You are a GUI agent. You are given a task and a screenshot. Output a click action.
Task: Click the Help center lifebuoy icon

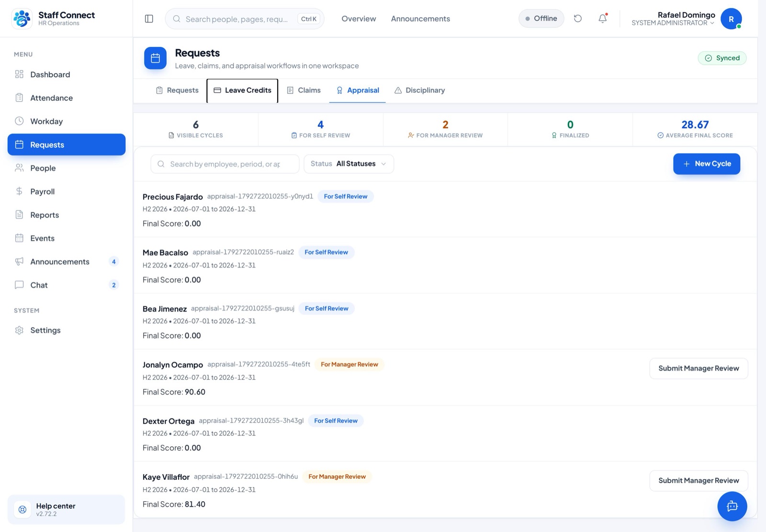click(x=23, y=509)
